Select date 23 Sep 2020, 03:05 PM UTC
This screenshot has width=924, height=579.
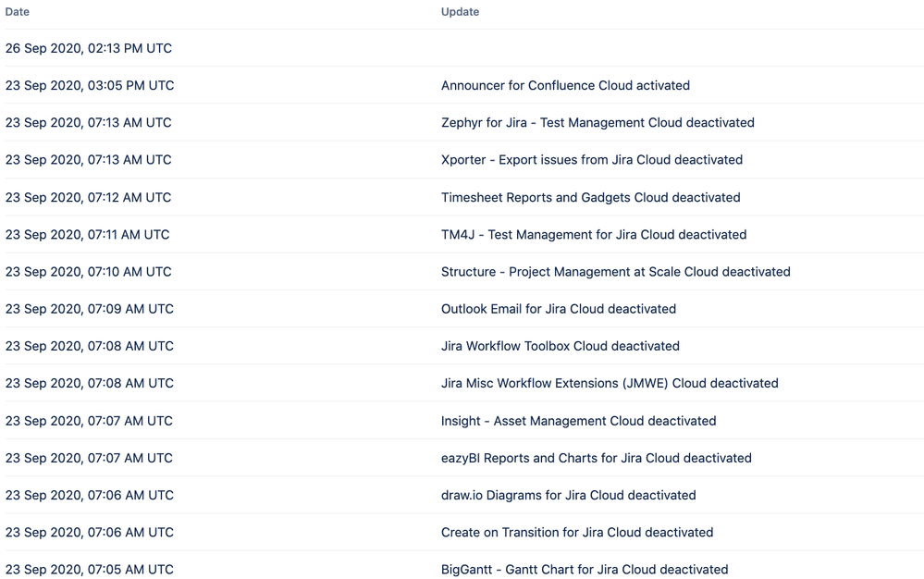[90, 85]
